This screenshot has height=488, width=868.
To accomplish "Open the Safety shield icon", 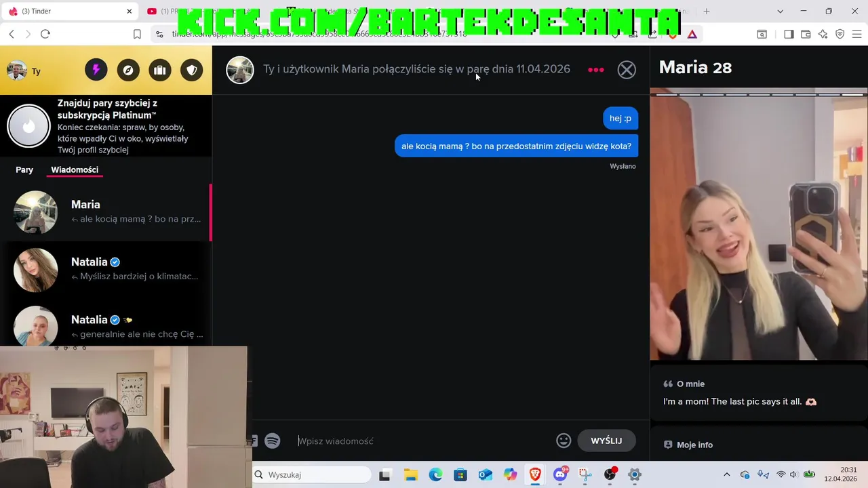I will pos(192,70).
